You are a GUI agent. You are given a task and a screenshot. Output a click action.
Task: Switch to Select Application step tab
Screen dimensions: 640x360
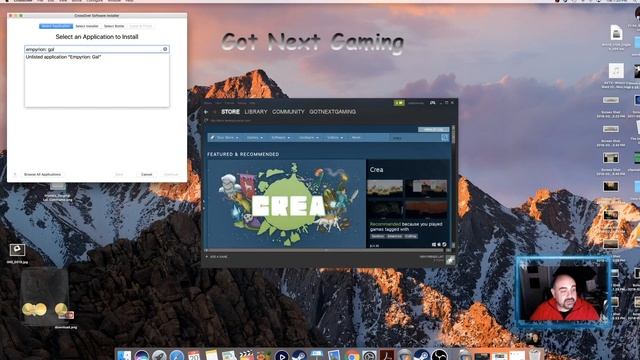pos(56,26)
